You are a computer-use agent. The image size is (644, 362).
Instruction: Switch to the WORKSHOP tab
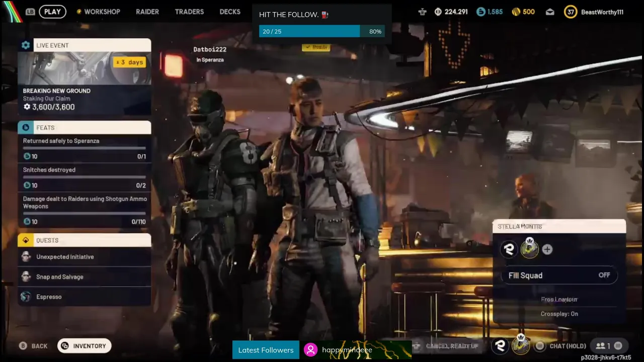pos(102,12)
